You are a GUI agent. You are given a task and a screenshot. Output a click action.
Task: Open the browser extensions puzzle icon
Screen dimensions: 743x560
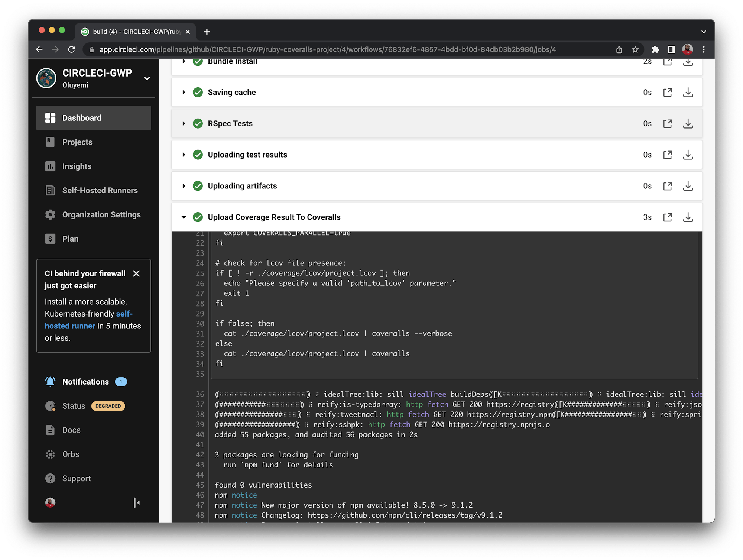point(655,49)
